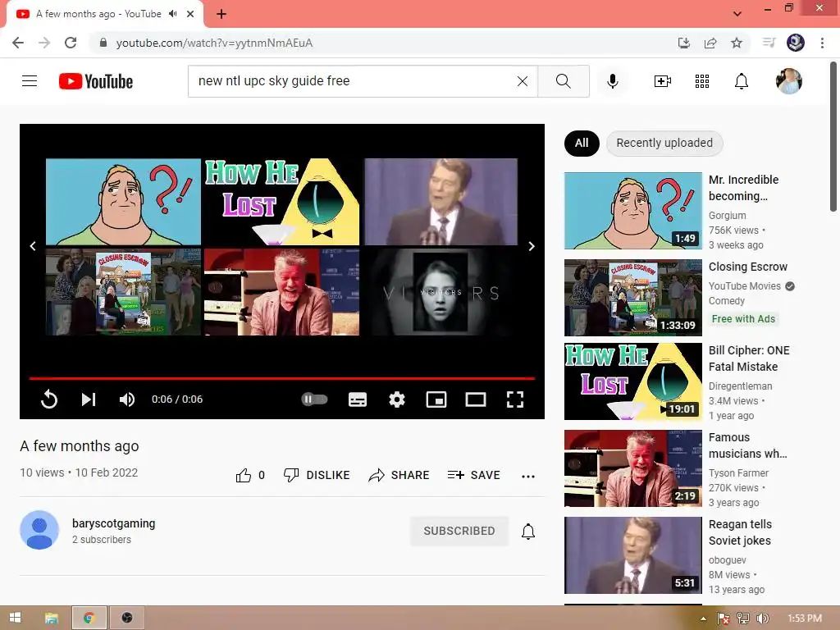The image size is (840, 630).
Task: Click the red video progress bar
Action: coord(282,378)
